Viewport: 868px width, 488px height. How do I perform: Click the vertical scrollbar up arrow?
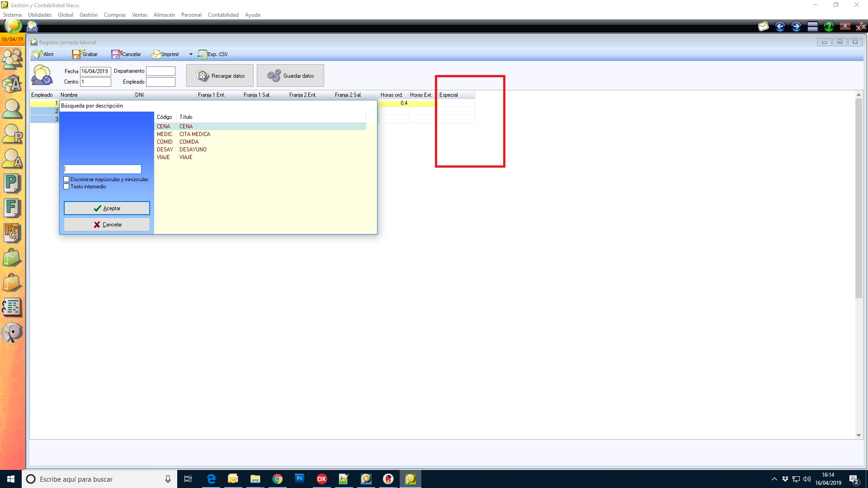[859, 95]
